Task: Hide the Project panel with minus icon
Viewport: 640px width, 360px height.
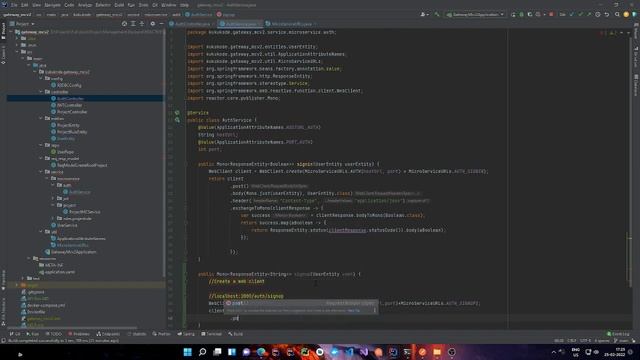Action: coord(161,24)
